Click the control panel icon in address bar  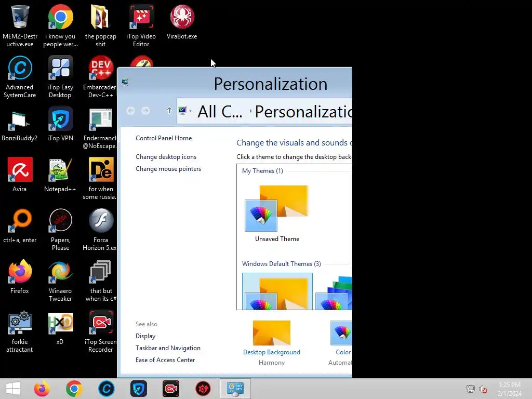pos(182,111)
